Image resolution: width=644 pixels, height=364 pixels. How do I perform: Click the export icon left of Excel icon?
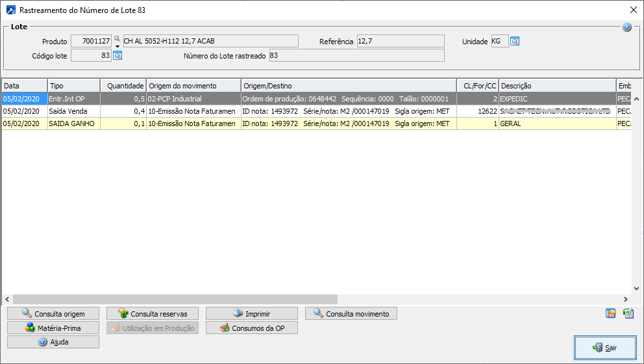[x=611, y=313]
